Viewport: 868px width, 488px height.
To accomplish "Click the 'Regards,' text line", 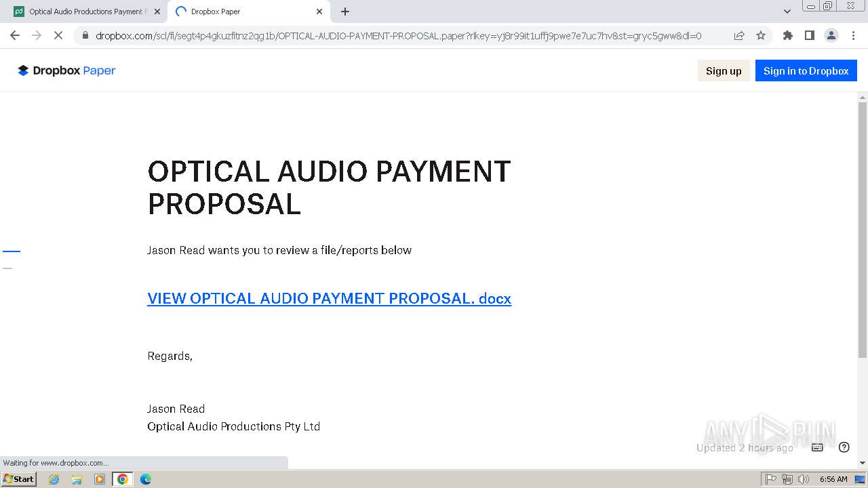I will pos(170,356).
